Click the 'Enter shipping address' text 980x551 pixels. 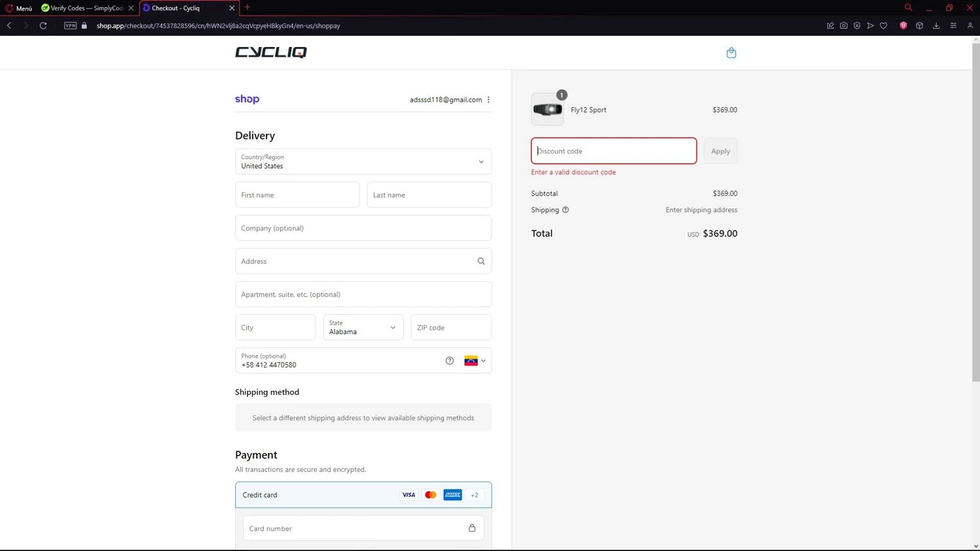point(702,210)
